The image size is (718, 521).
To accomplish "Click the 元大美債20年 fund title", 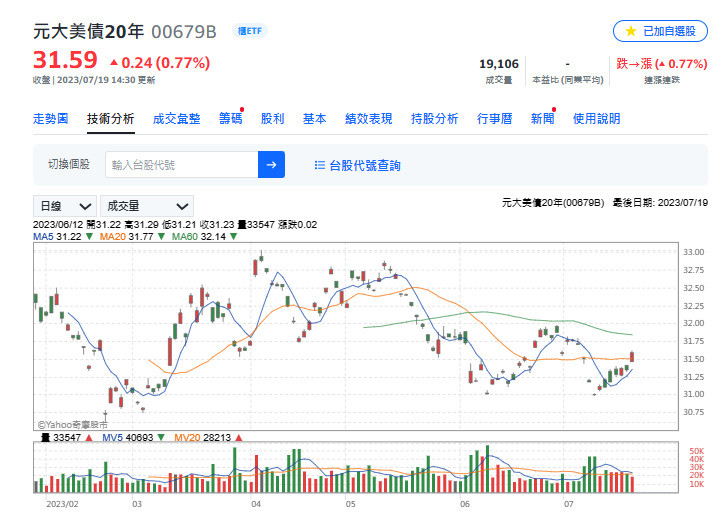I will tap(88, 32).
